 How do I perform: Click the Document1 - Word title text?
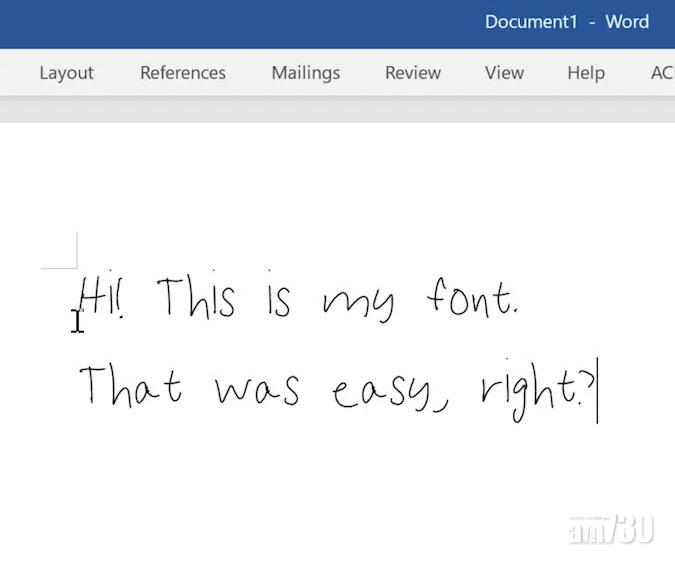point(566,22)
